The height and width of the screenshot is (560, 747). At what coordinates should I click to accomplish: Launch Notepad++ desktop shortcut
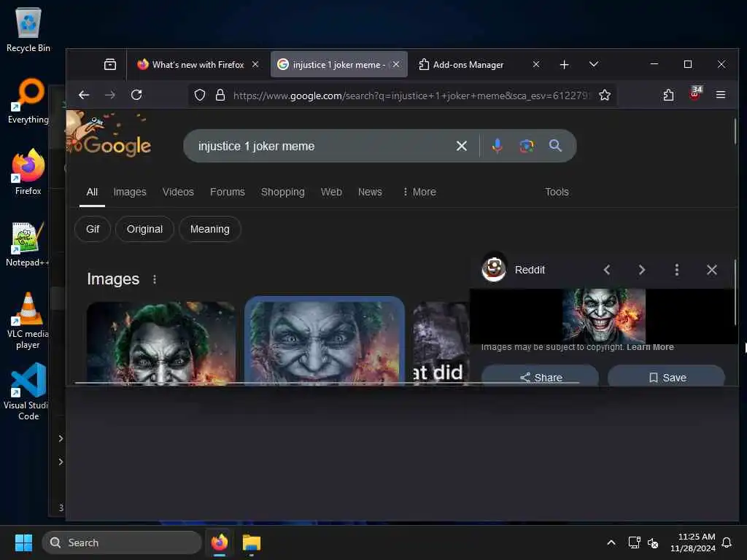coord(28,244)
